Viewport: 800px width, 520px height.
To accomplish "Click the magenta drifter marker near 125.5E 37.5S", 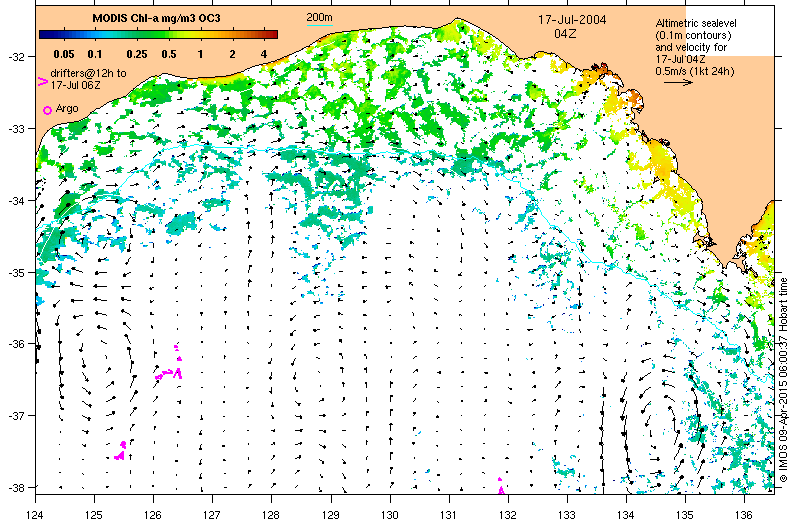I will (x=121, y=451).
